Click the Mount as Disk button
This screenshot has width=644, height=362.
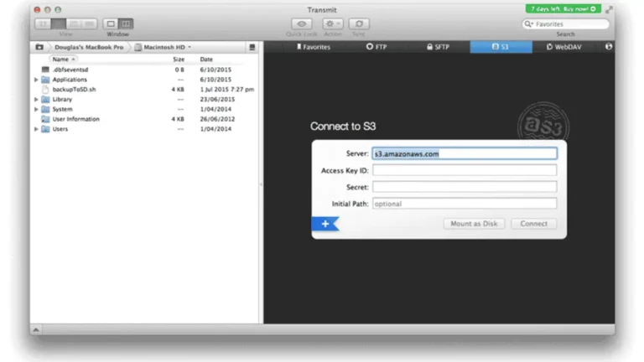tap(474, 224)
